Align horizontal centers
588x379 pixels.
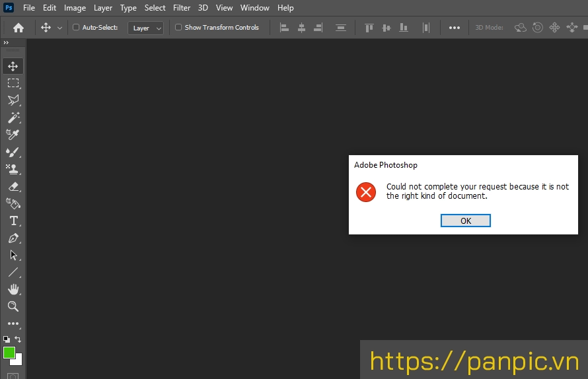[x=301, y=28]
